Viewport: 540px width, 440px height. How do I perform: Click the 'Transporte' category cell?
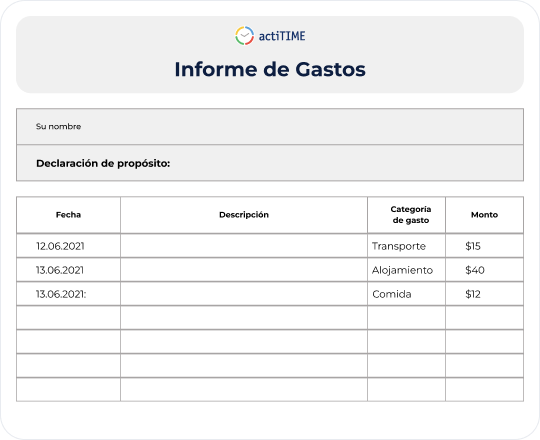406,246
